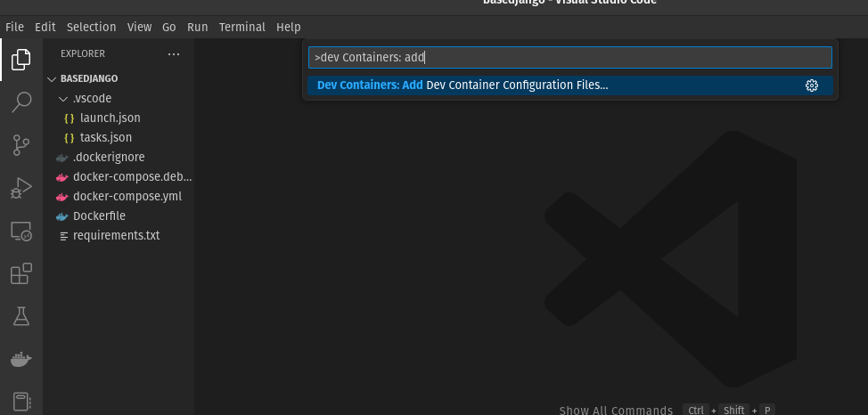
Task: Open docker-compose.yml file
Action: [127, 197]
